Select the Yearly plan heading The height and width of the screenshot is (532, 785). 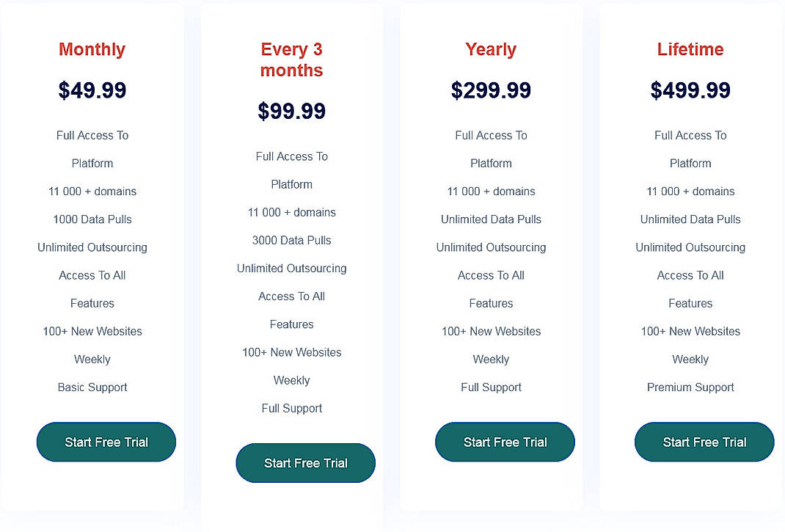[x=491, y=49]
